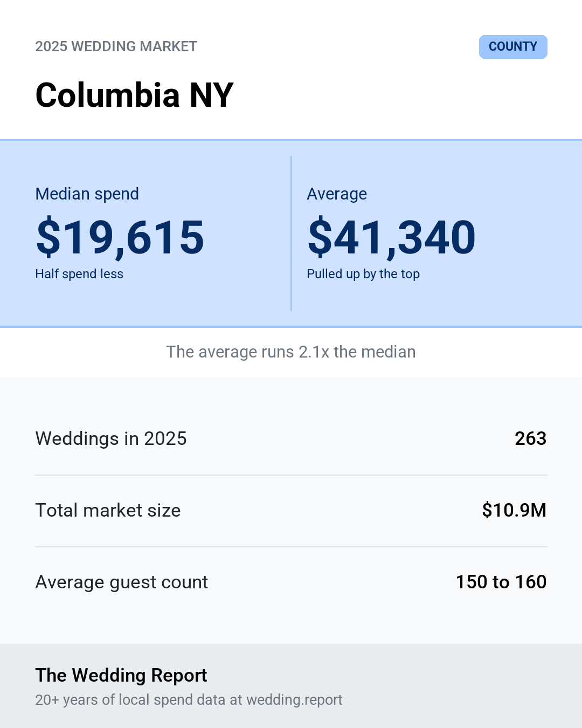Click the 2025 WEDDING MARKET label
The width and height of the screenshot is (582, 728).
116,46
